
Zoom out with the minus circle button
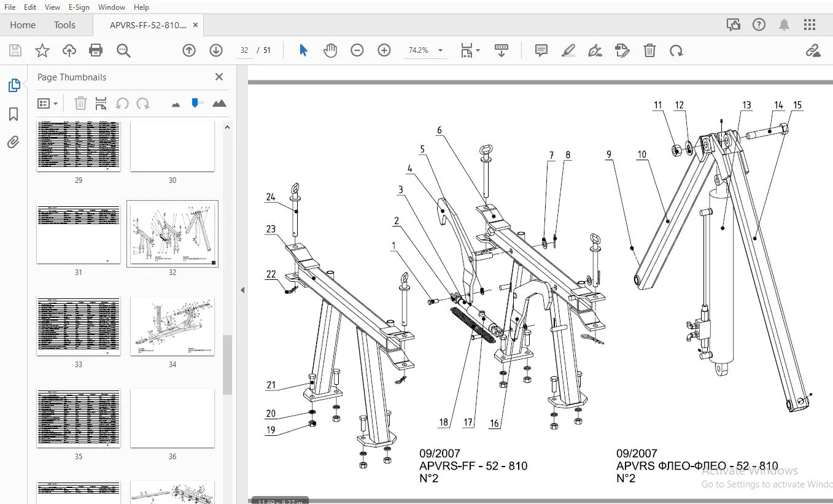(x=357, y=50)
